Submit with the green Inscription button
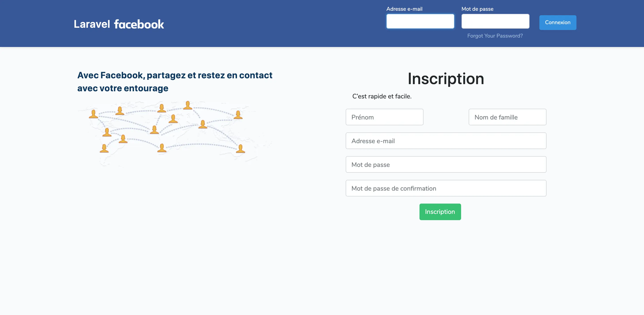The image size is (644, 315). [440, 212]
